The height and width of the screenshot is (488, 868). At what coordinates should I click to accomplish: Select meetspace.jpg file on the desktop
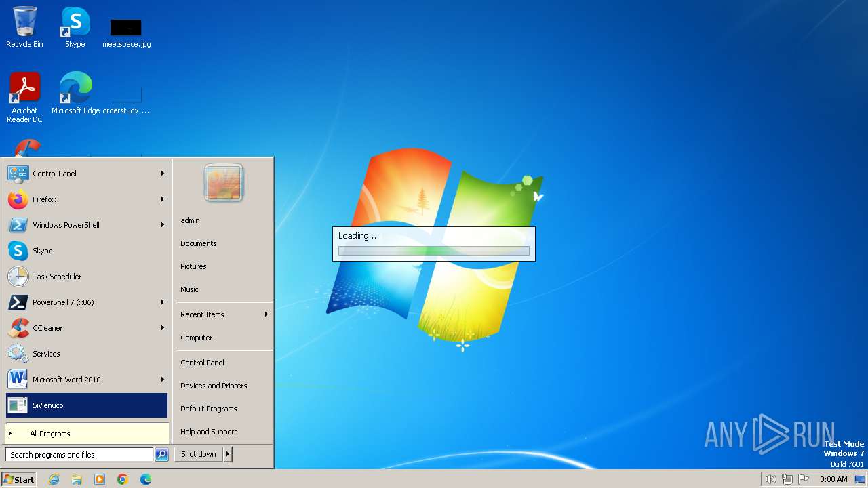tap(126, 33)
